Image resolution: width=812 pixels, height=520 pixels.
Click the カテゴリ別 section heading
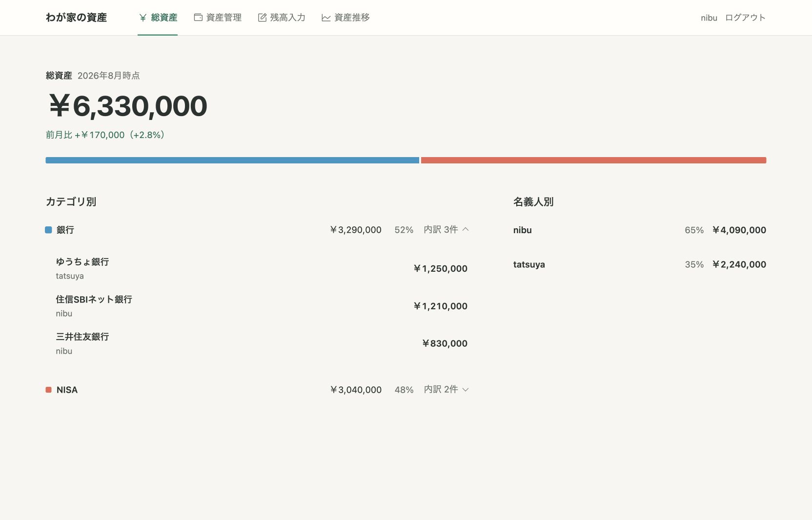tap(71, 201)
